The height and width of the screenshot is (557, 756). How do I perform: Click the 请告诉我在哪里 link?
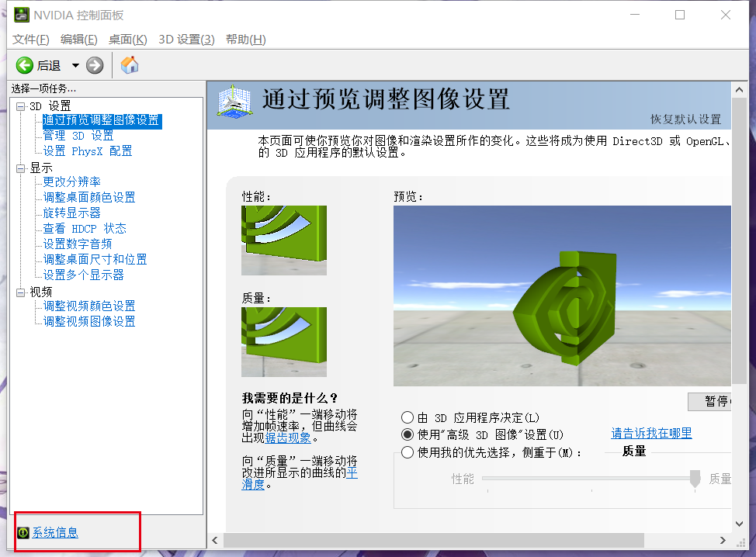pyautogui.click(x=651, y=433)
